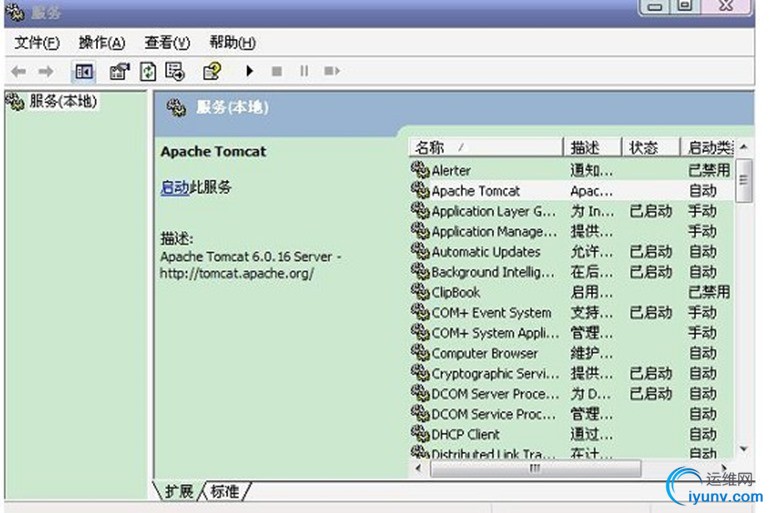Click the 启动 link for Apache Tomcat
The image size is (769, 513).
[175, 187]
